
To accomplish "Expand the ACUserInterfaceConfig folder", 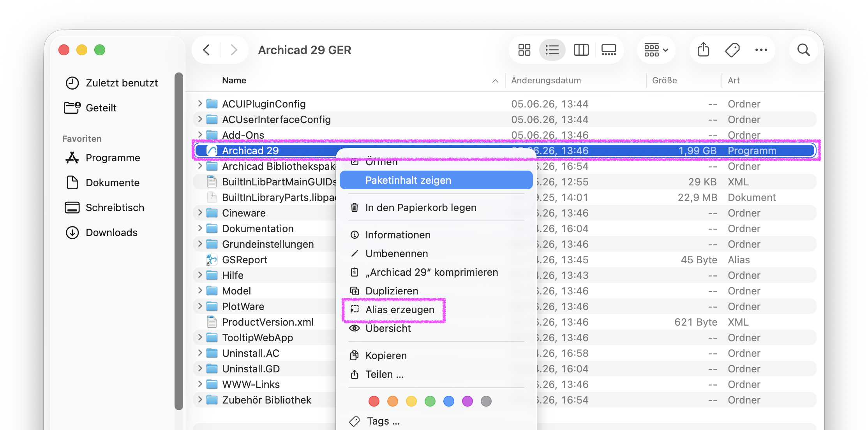I will tap(200, 119).
